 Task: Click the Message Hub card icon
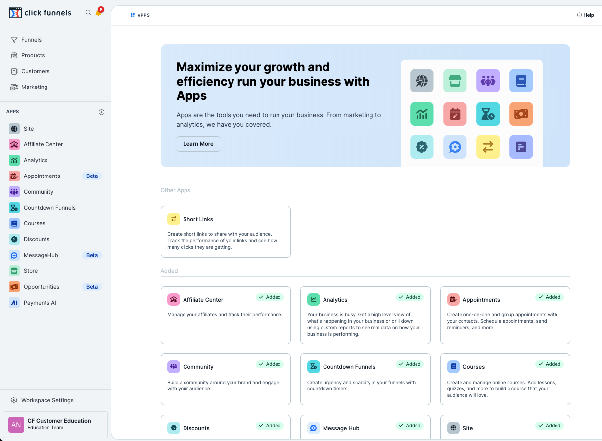pyautogui.click(x=313, y=428)
